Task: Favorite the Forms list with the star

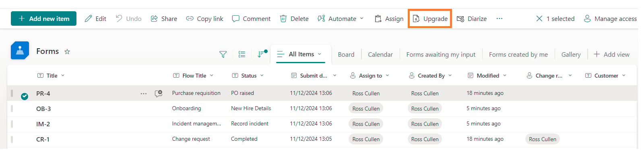Action: [67, 51]
